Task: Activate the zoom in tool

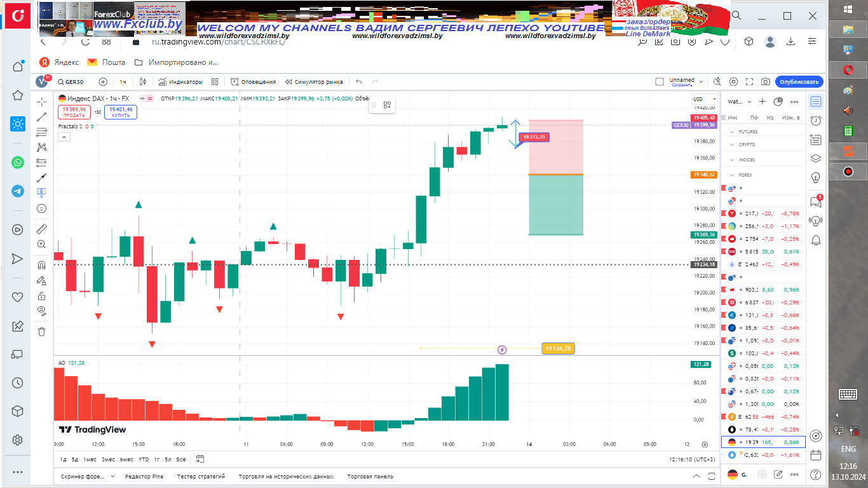Action: click(42, 244)
